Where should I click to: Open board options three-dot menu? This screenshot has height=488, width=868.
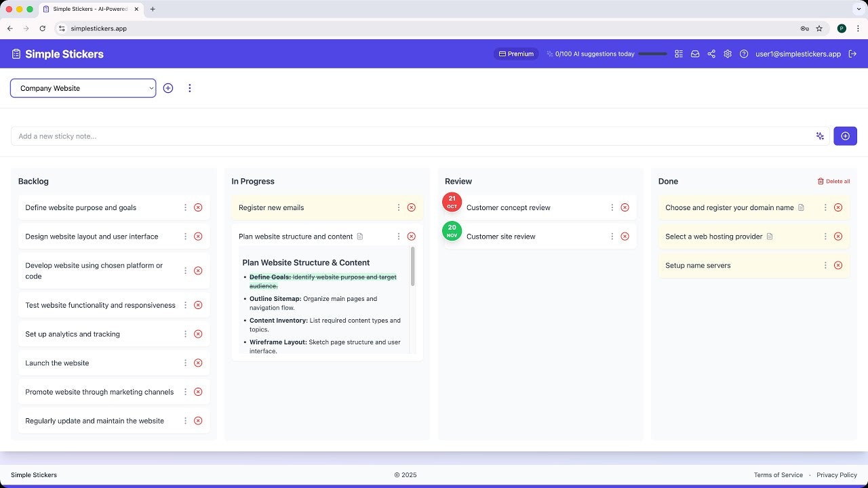pyautogui.click(x=189, y=88)
